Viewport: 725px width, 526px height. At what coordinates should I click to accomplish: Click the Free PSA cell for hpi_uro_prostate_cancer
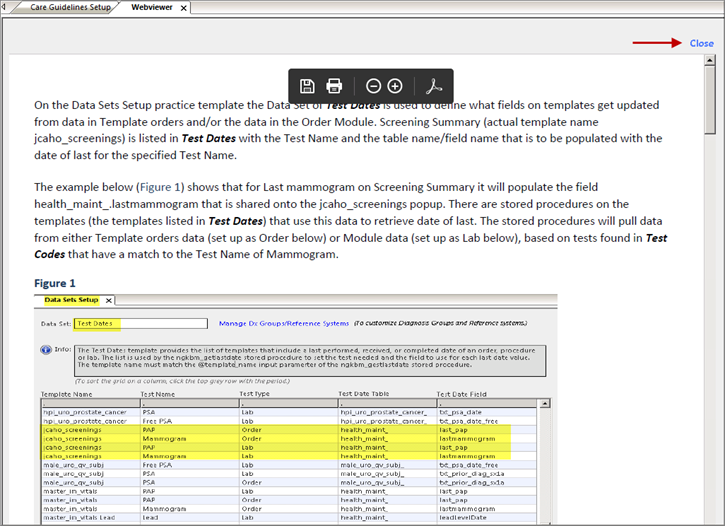[157, 421]
